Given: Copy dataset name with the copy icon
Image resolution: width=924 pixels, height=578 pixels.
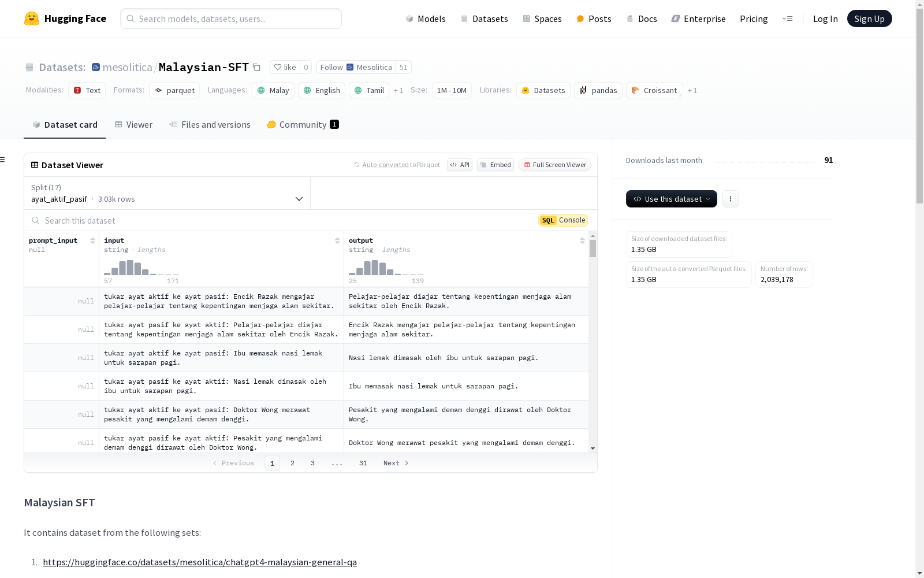Looking at the screenshot, I should [x=257, y=68].
